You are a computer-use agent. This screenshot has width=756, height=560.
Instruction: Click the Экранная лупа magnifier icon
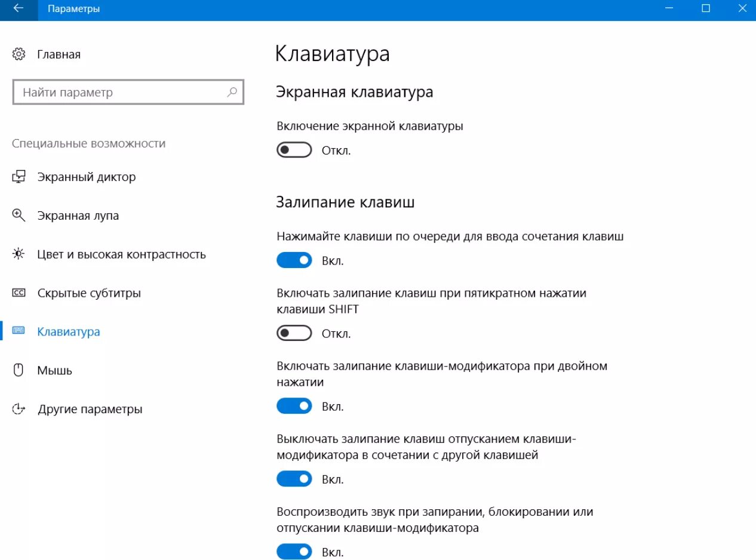click(x=19, y=216)
